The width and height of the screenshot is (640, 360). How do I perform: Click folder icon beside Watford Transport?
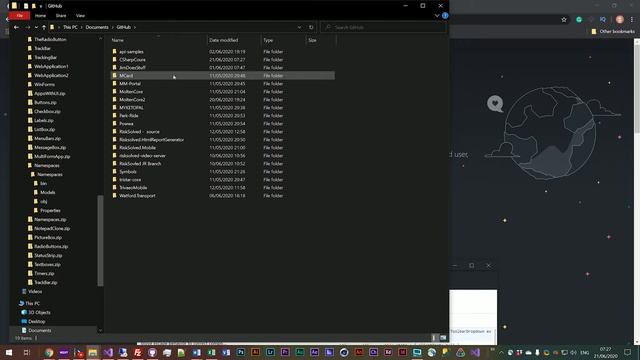coord(114,196)
